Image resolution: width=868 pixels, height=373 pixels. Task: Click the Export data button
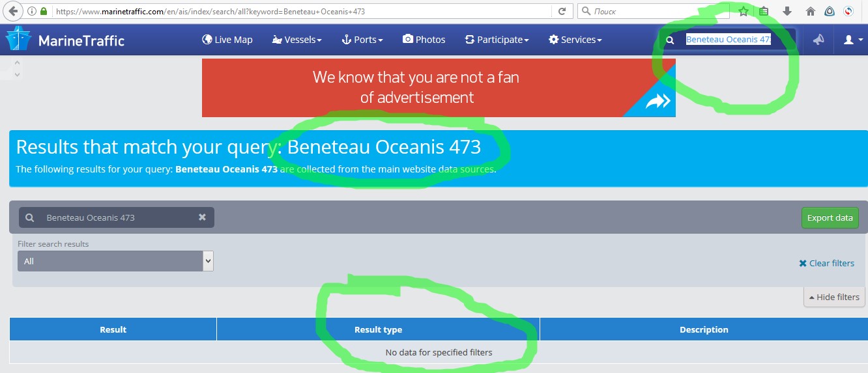click(830, 217)
